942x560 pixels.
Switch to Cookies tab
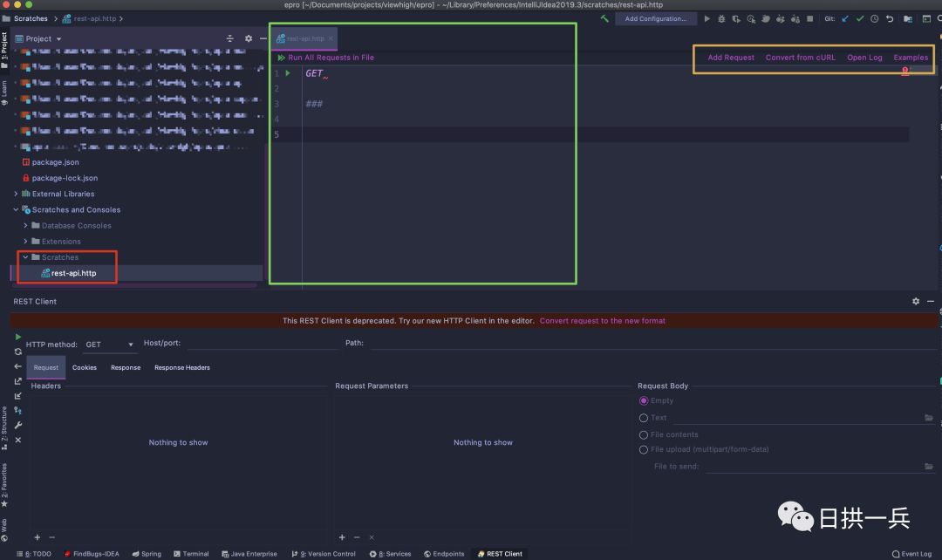84,368
